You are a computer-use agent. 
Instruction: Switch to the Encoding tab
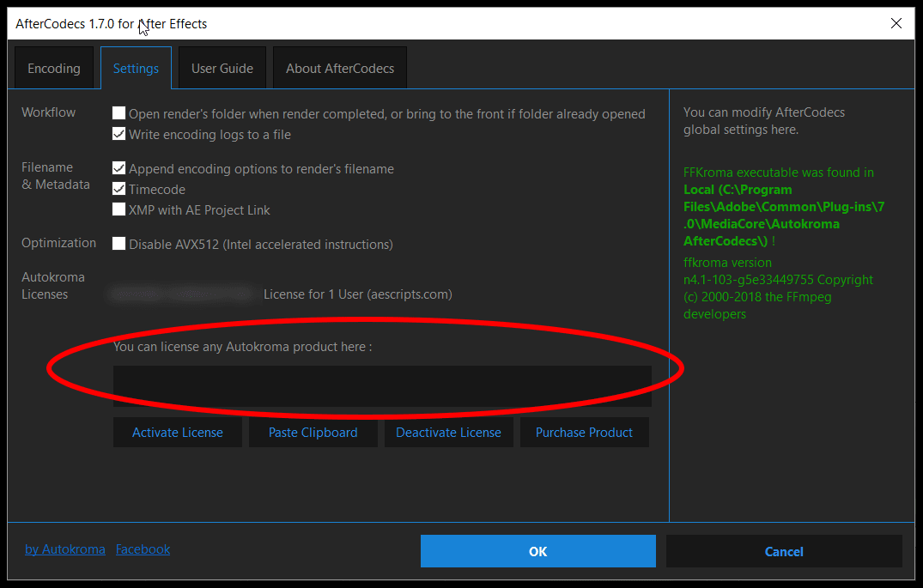tap(53, 67)
